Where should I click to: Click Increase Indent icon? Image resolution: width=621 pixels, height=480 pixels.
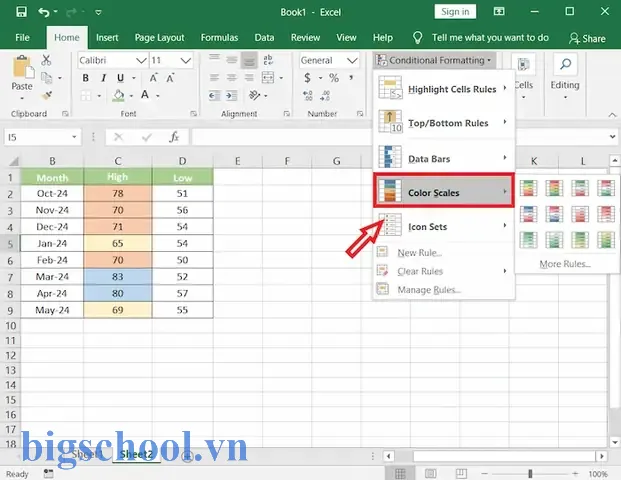point(232,95)
